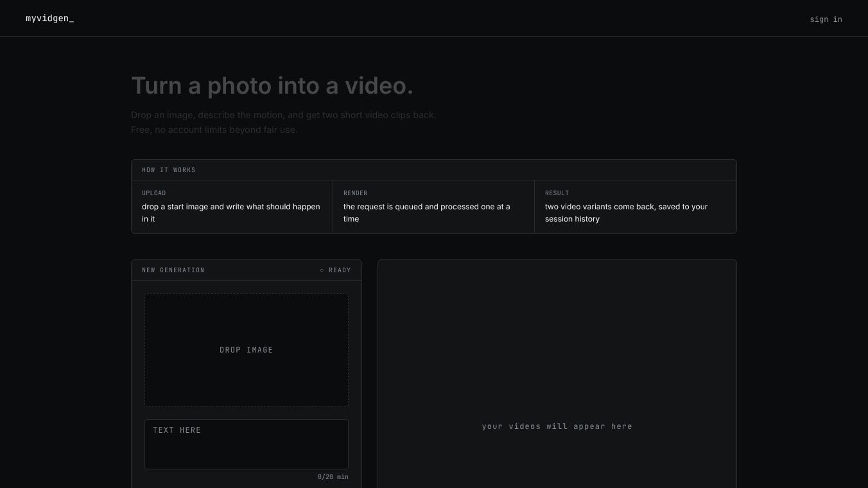868x488 pixels.
Task: Select the RENDER step label
Action: point(356,193)
